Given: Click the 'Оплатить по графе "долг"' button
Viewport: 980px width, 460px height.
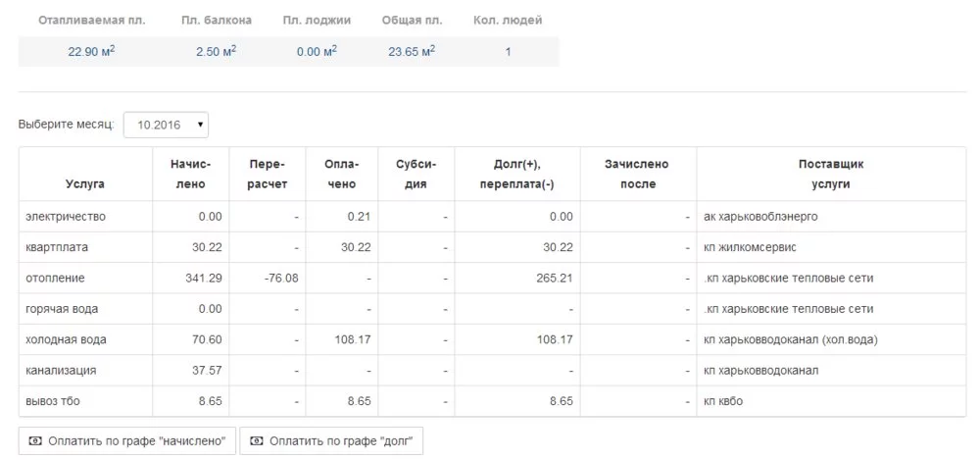Looking at the screenshot, I should click(331, 441).
